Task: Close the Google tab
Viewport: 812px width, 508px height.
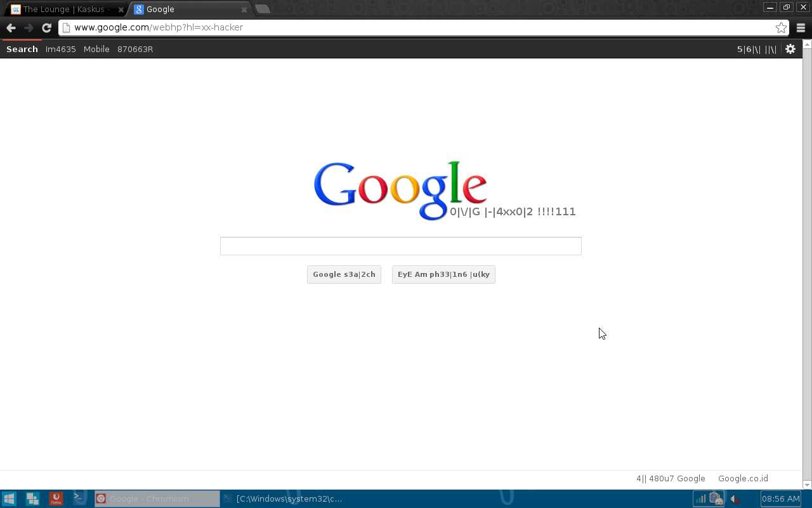Action: tap(244, 10)
